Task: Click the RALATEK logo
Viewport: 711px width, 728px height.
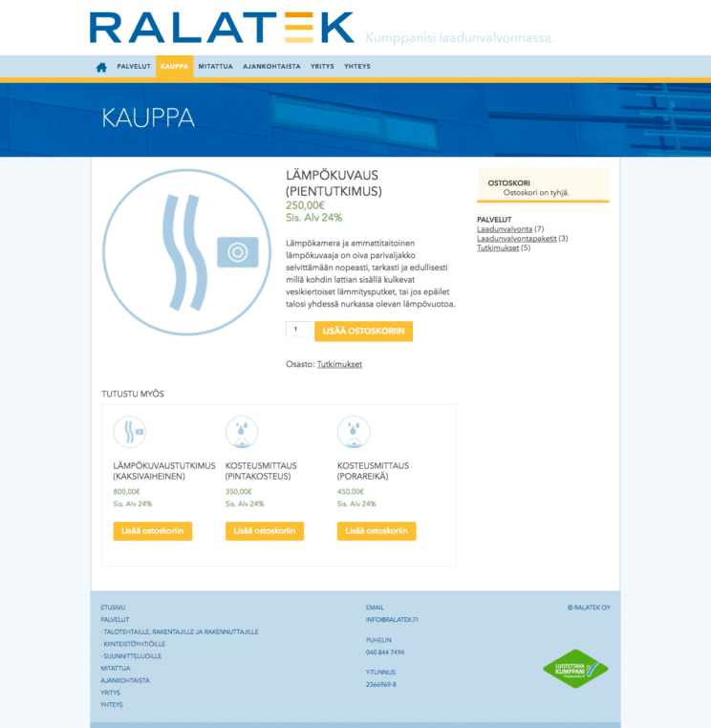Action: point(222,28)
